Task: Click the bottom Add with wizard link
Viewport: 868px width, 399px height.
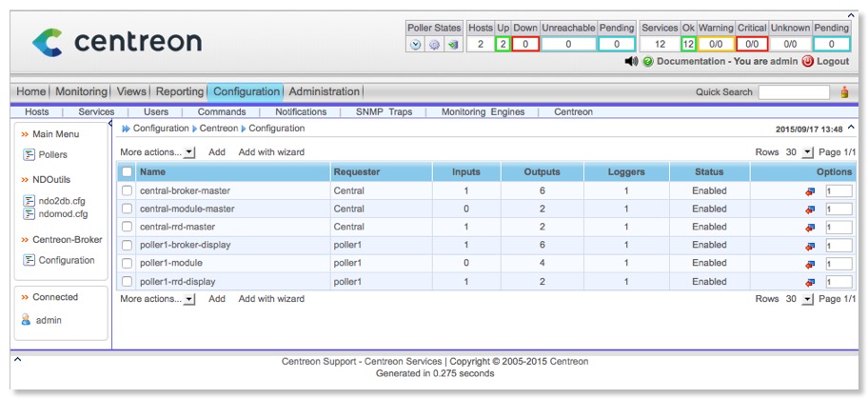Action: pyautogui.click(x=272, y=299)
